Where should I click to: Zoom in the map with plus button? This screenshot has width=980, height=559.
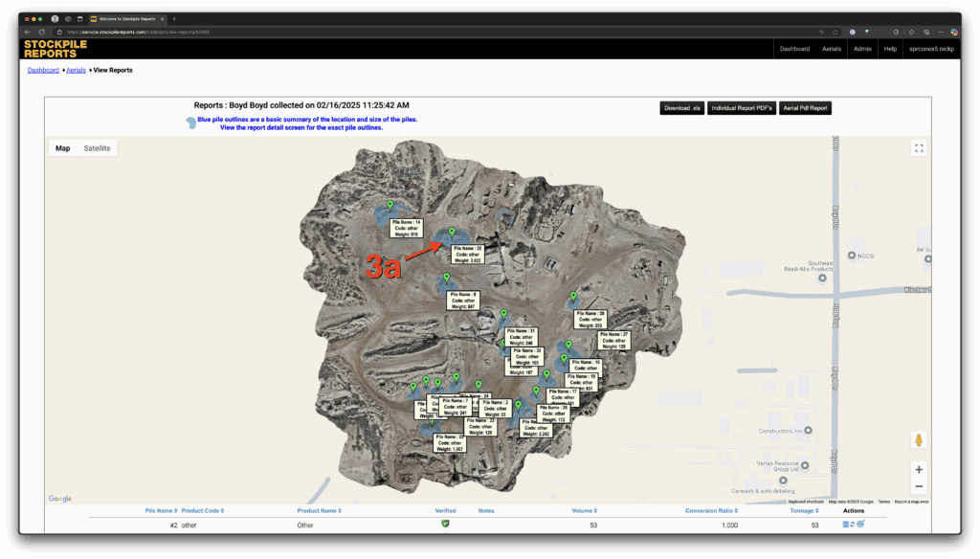(x=919, y=470)
